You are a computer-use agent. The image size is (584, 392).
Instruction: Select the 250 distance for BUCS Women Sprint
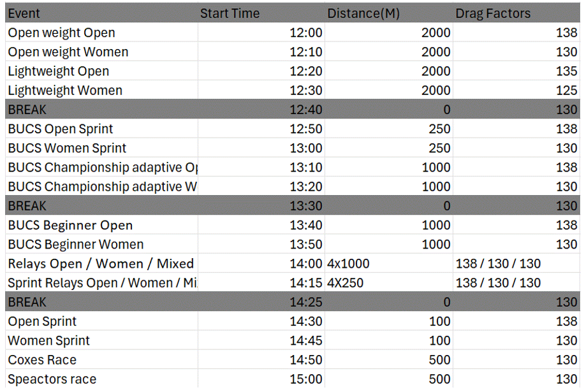(x=388, y=148)
